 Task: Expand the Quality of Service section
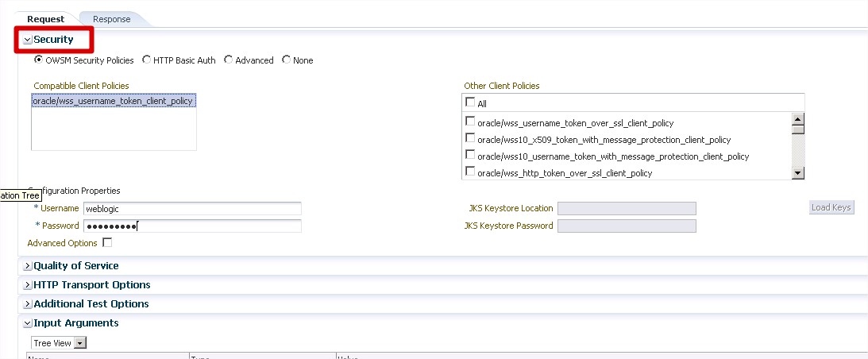28,266
